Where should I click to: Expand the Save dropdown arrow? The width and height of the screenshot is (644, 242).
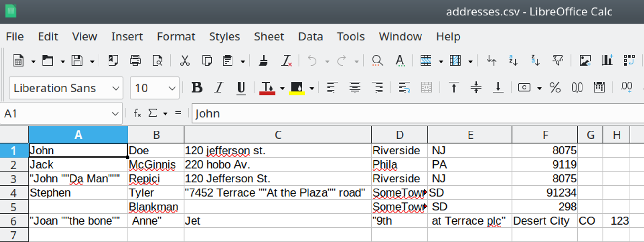pyautogui.click(x=92, y=61)
